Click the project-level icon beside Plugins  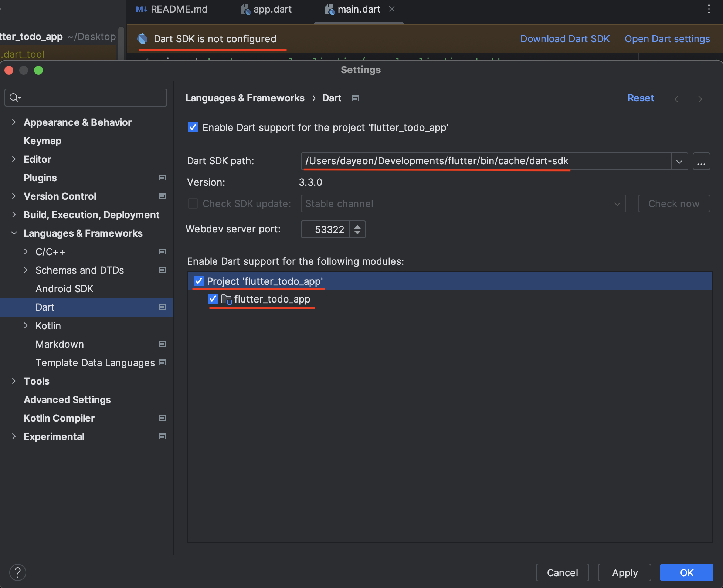click(162, 178)
